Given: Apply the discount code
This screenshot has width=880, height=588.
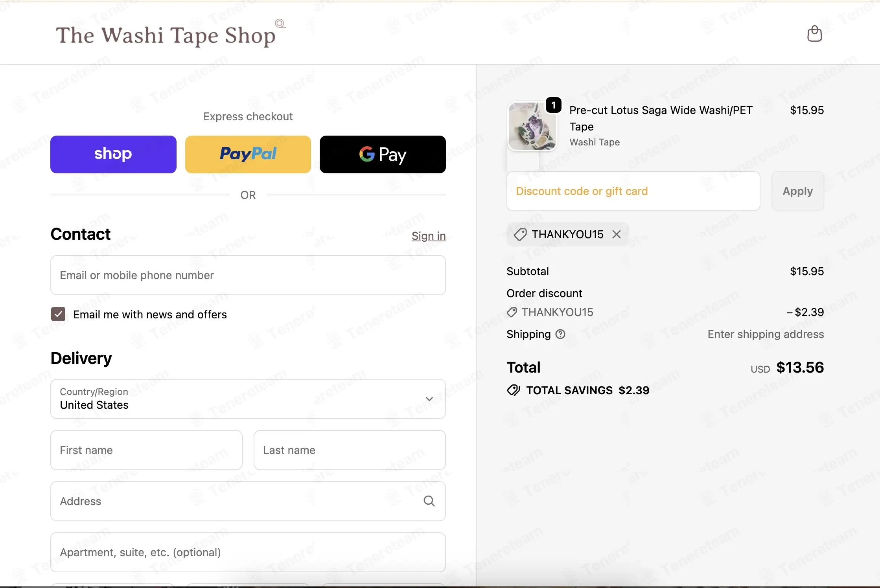Looking at the screenshot, I should (x=797, y=191).
